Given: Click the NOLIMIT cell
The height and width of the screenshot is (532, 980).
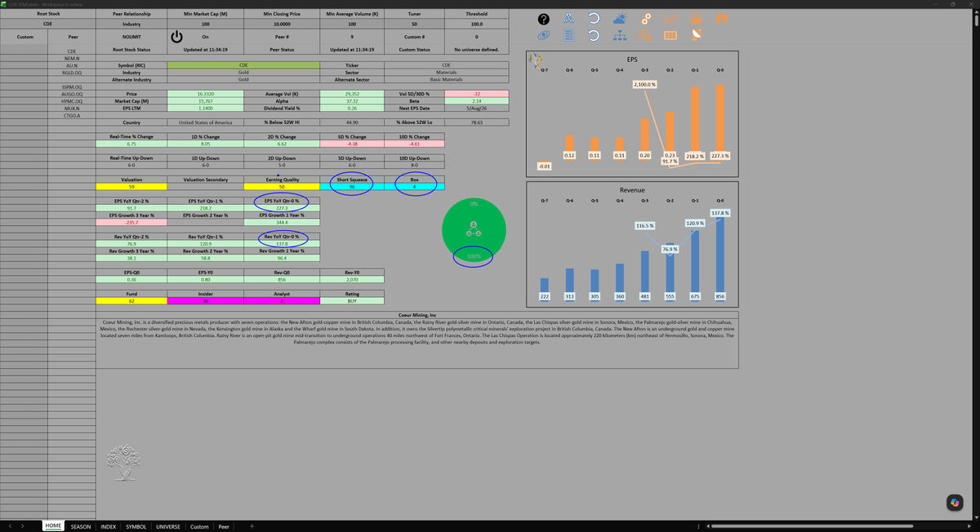Looking at the screenshot, I should pos(131,37).
